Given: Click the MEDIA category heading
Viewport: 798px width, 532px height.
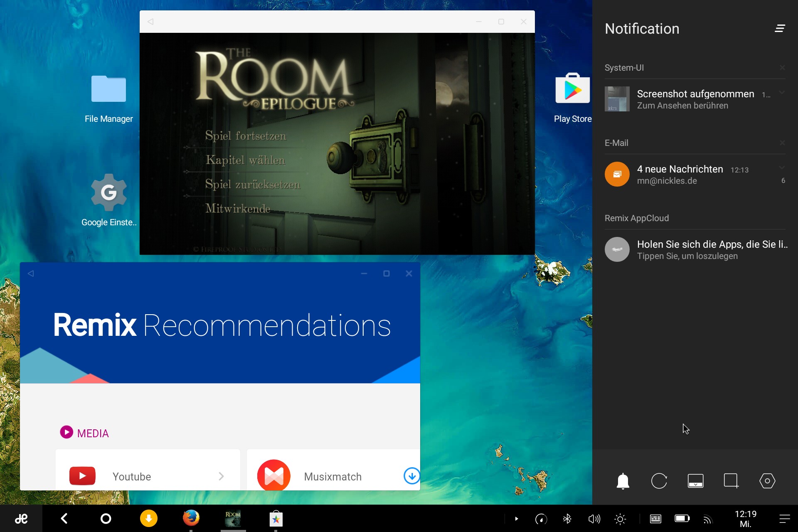Looking at the screenshot, I should (x=84, y=433).
